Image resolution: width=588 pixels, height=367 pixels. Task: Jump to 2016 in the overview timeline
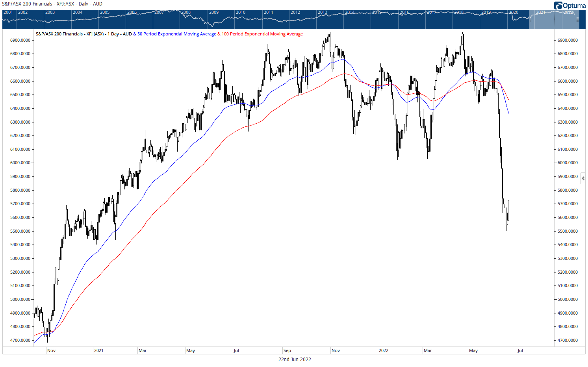(404, 13)
